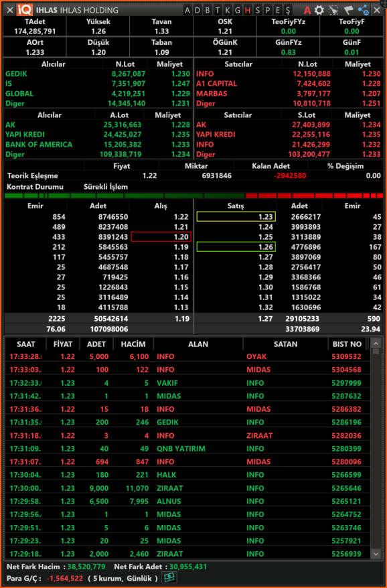Click the flag icon in title bar
This screenshot has width=387, height=588.
pos(348,10)
